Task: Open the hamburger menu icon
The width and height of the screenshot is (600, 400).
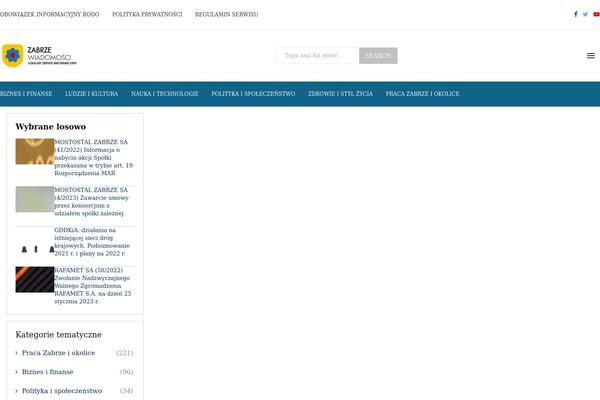Action: click(x=591, y=56)
